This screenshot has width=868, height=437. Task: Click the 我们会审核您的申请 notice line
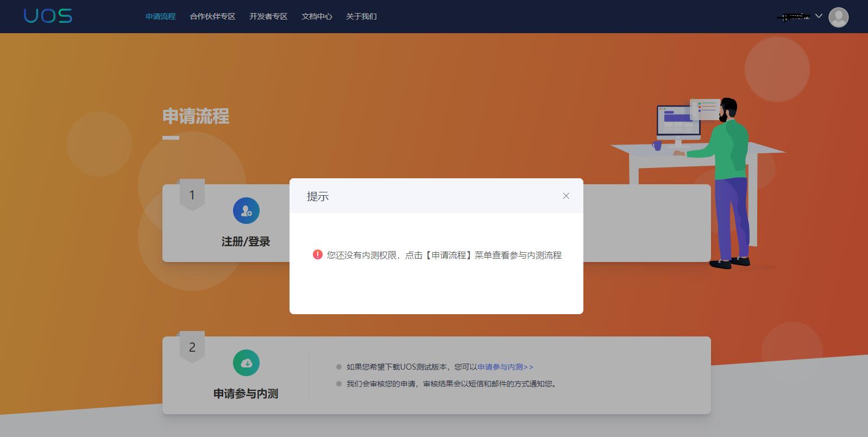(x=451, y=384)
